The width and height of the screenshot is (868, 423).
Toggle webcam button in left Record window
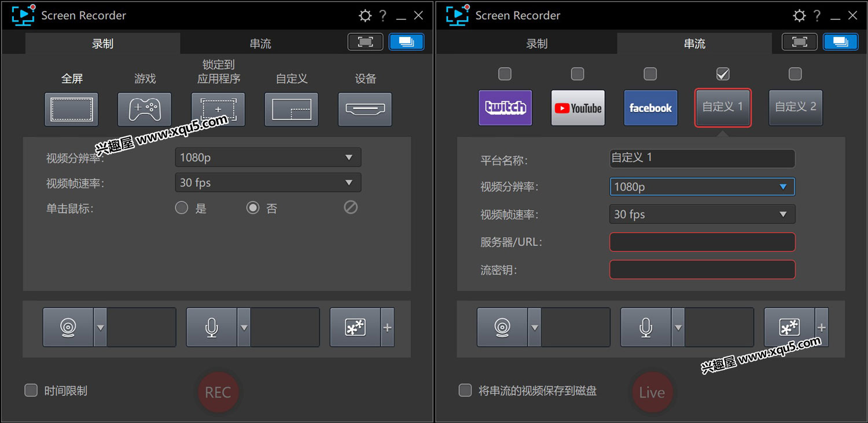(x=68, y=328)
